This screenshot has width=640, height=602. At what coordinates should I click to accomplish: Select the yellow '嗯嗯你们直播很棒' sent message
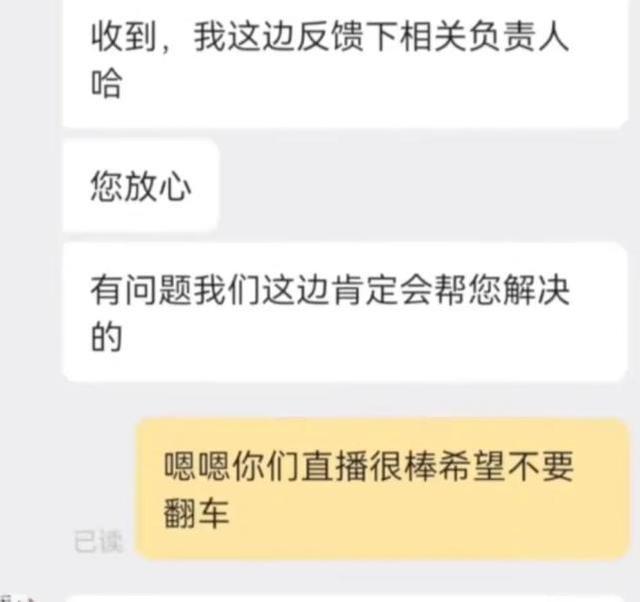382,489
